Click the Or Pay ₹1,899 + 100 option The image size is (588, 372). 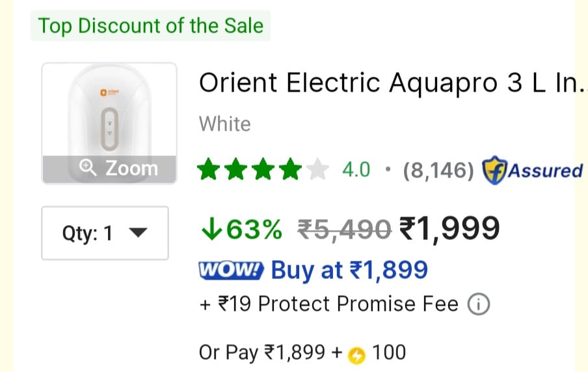302,353
